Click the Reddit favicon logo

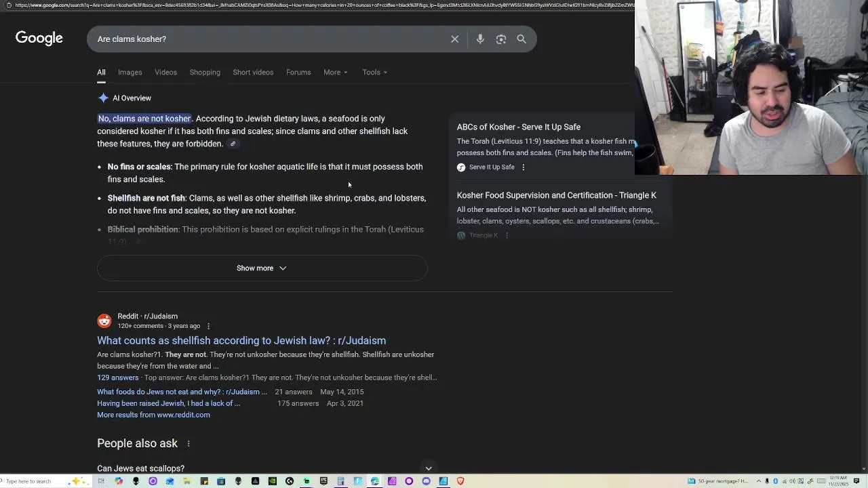click(104, 321)
